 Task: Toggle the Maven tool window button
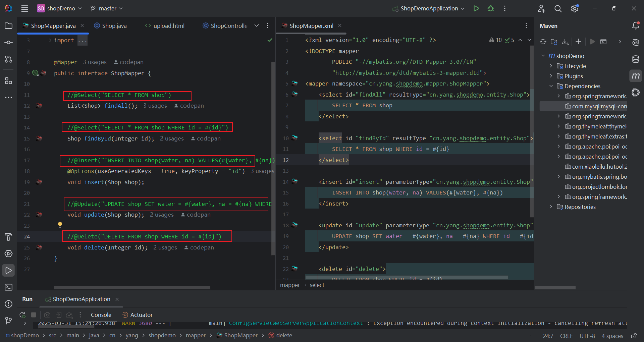point(636,76)
